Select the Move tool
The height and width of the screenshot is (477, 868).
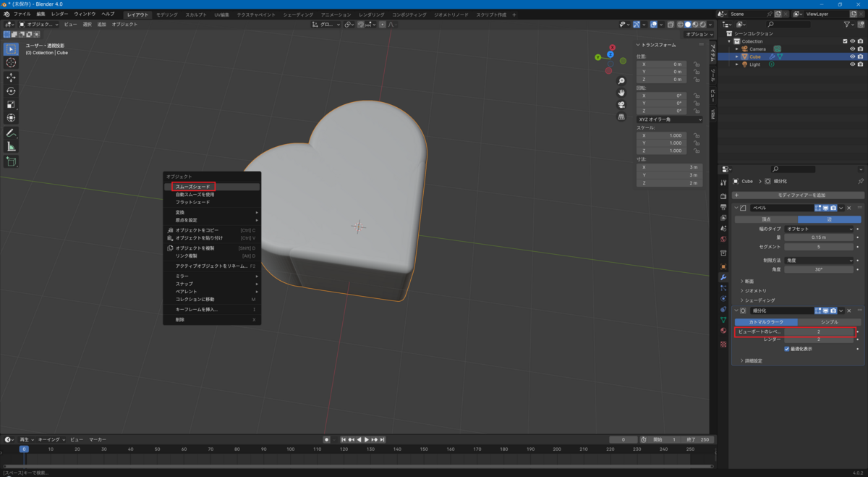point(11,77)
